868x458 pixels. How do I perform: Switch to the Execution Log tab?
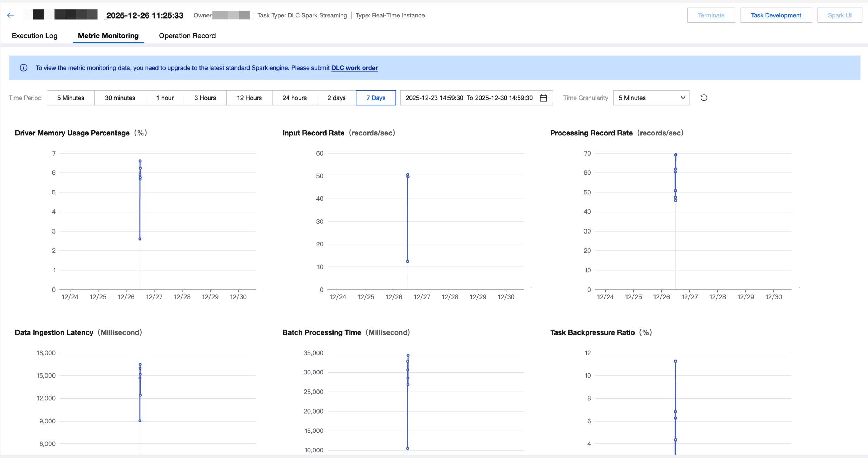(x=35, y=36)
